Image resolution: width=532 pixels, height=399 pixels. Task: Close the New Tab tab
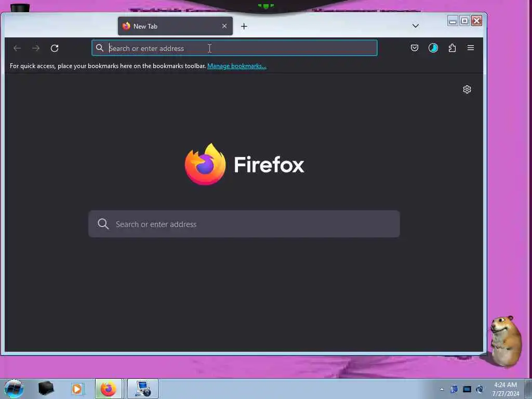click(x=224, y=26)
